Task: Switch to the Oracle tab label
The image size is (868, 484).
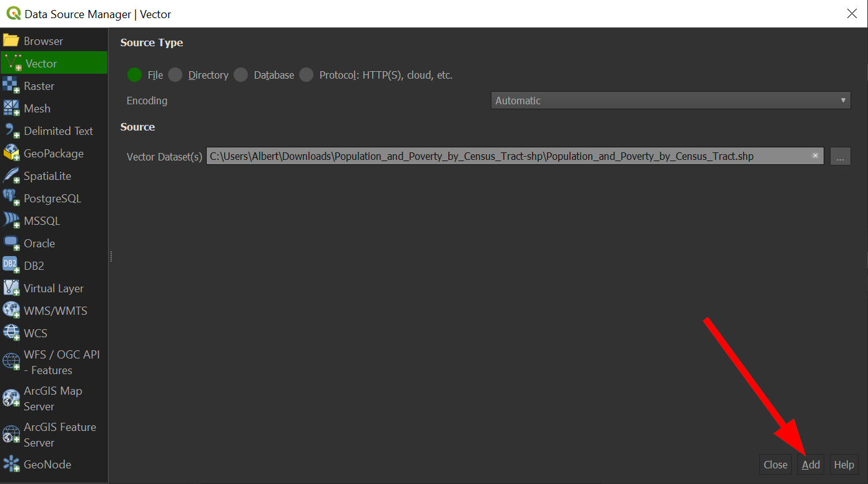Action: tap(39, 244)
